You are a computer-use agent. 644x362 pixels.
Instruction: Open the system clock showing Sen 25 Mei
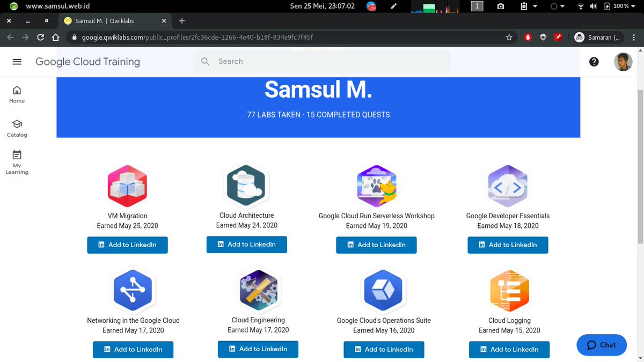tap(322, 6)
